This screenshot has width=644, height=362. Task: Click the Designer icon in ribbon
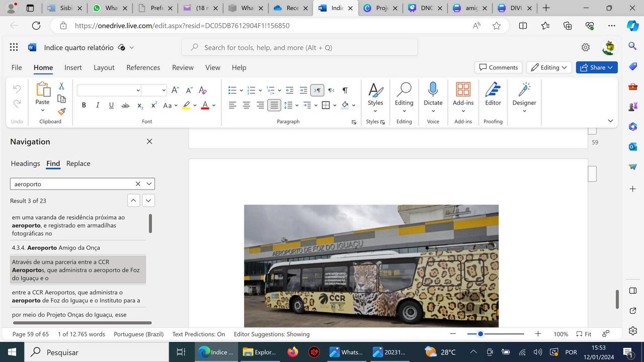click(524, 95)
